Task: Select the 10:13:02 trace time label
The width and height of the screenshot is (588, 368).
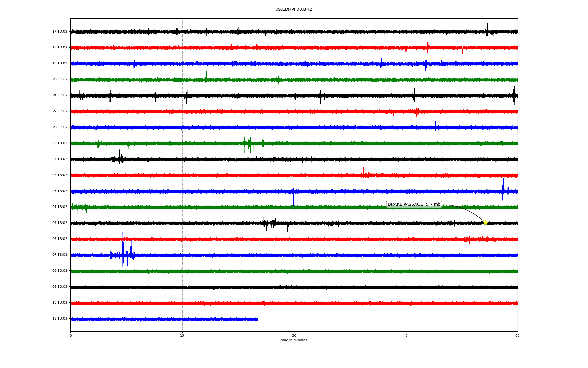Action: [60, 302]
